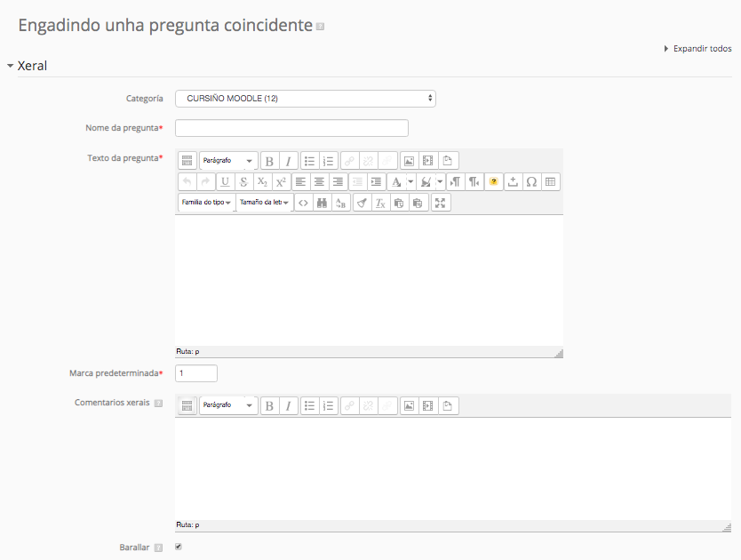This screenshot has height=560, width=741.
Task: Open help for Comentarios xerais
Action: pos(158,403)
